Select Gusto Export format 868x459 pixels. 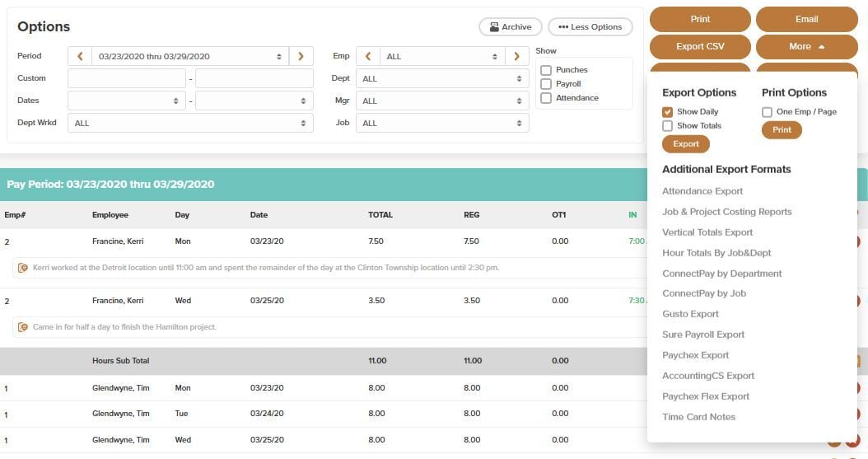[x=690, y=314]
